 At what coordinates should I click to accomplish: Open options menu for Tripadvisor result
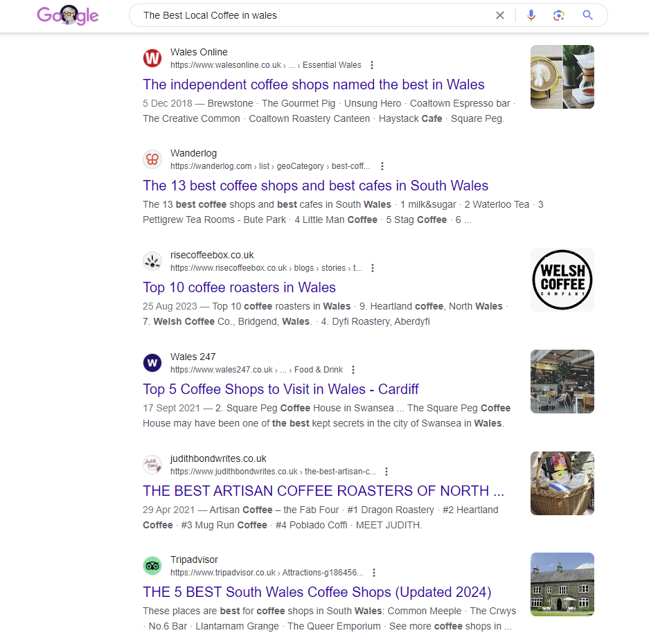point(374,573)
